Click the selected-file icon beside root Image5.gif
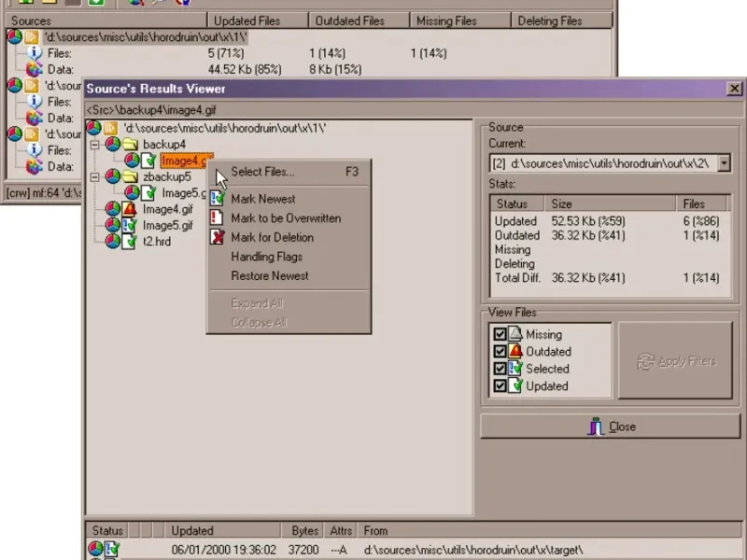The image size is (747, 560). coord(129,225)
